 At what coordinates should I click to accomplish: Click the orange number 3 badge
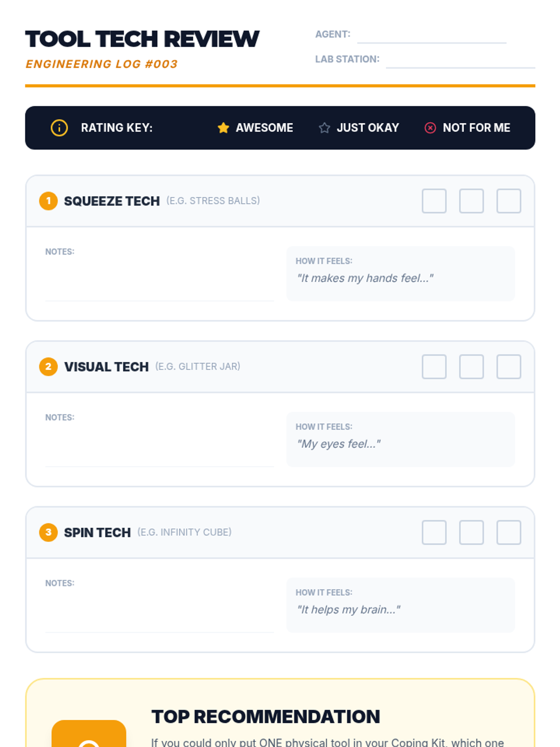49,533
